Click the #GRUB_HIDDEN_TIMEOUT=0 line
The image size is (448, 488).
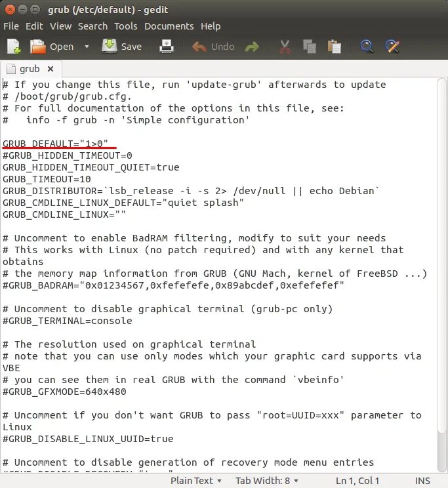(x=68, y=155)
